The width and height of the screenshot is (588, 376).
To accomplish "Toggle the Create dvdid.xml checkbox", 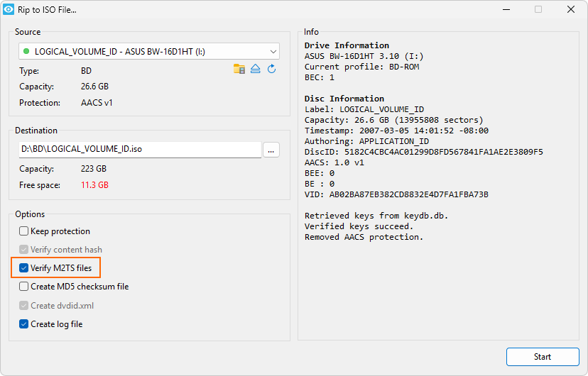I will tap(23, 306).
